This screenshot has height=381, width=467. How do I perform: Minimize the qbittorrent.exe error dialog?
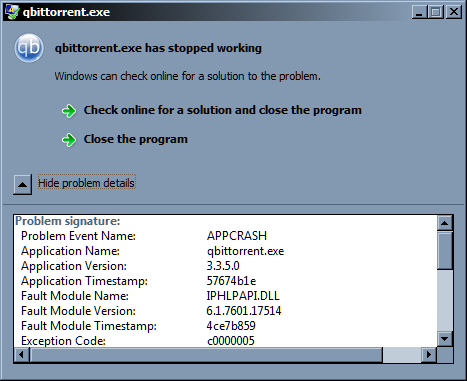coord(419,12)
